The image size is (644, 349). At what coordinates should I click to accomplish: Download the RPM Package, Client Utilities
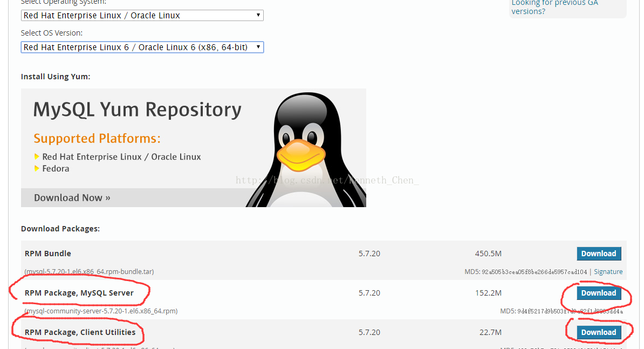599,333
